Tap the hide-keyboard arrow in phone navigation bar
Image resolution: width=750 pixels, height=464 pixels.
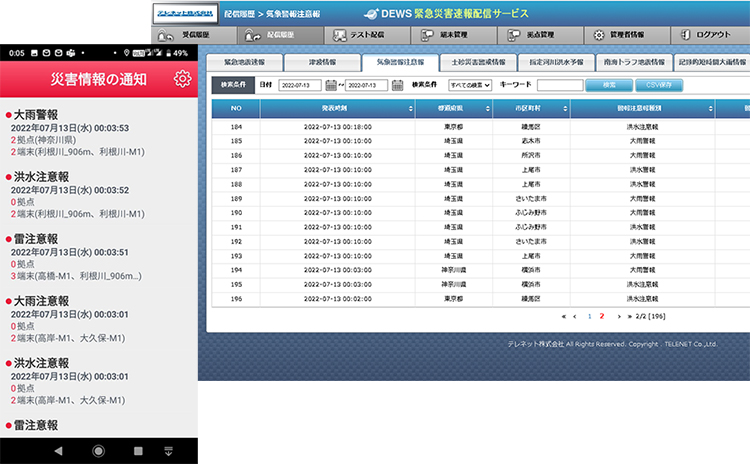(x=168, y=451)
